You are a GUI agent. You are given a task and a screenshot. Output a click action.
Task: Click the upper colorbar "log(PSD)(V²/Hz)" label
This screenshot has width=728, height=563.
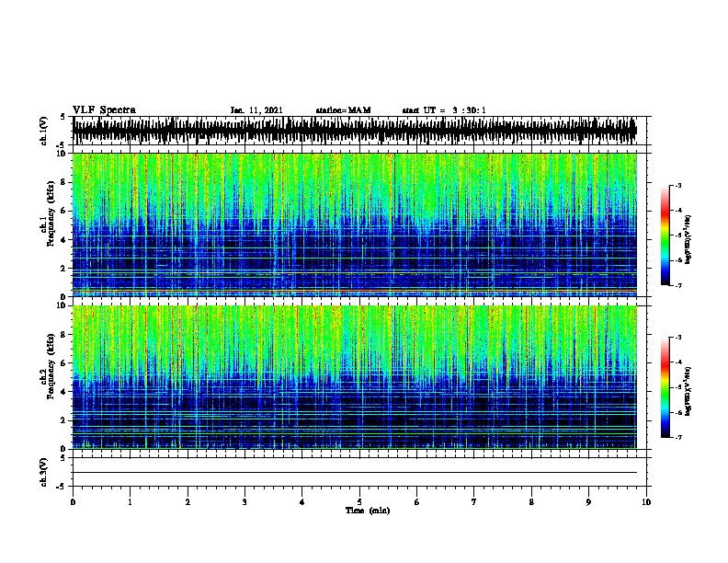[x=688, y=239]
